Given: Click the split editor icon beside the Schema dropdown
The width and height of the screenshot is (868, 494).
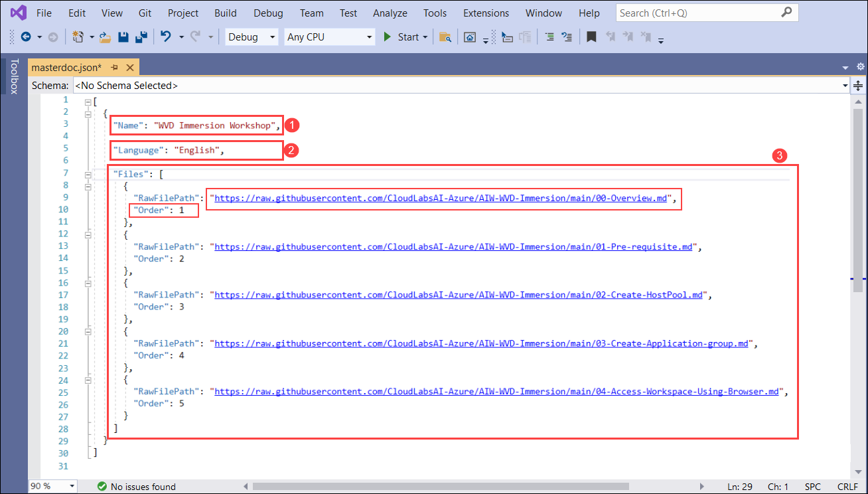Looking at the screenshot, I should click(x=858, y=86).
